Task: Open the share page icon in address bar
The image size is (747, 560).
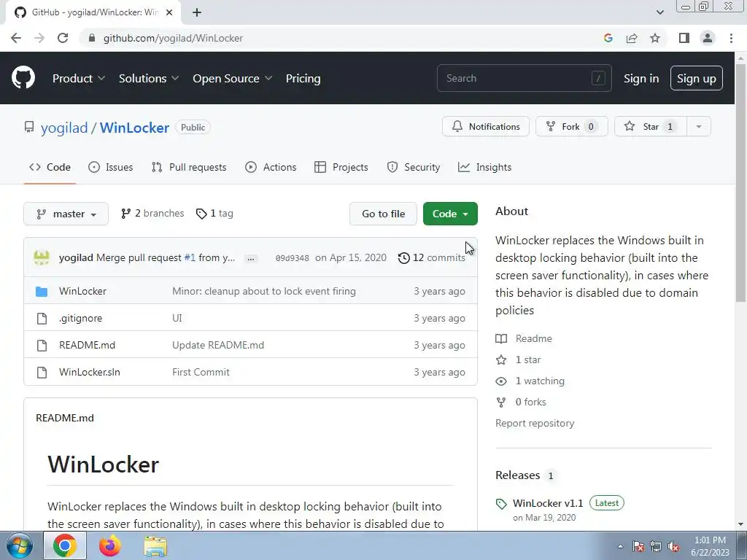Action: [x=632, y=38]
